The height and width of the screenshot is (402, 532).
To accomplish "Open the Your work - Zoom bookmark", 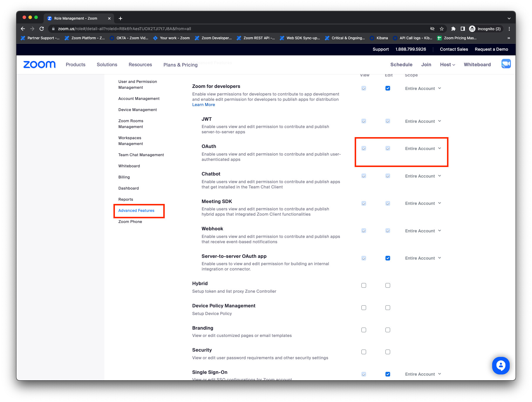I will click(x=171, y=38).
